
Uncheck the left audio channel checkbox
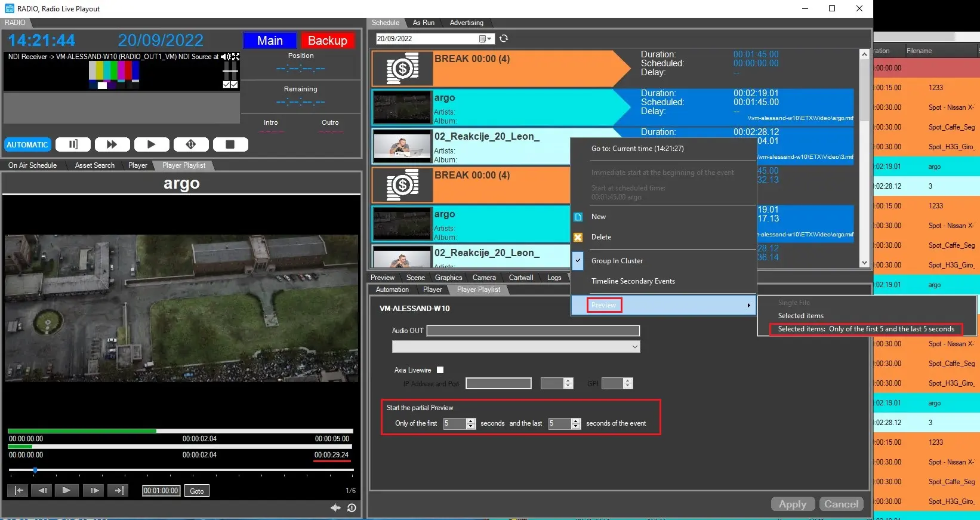(226, 85)
